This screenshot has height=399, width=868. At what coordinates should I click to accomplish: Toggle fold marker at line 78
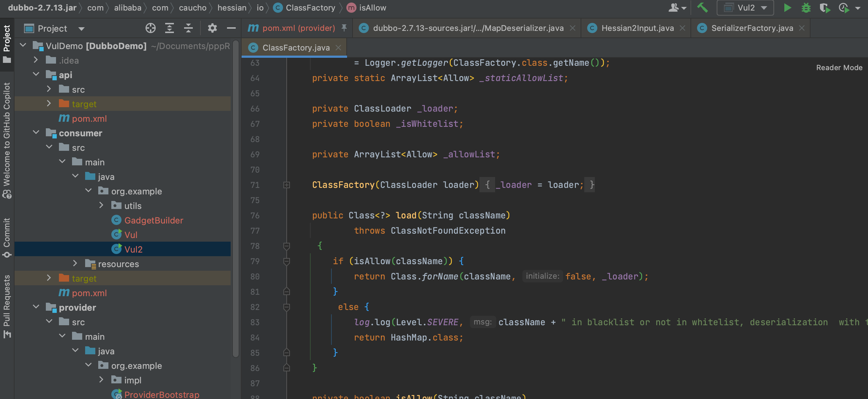[x=287, y=246]
